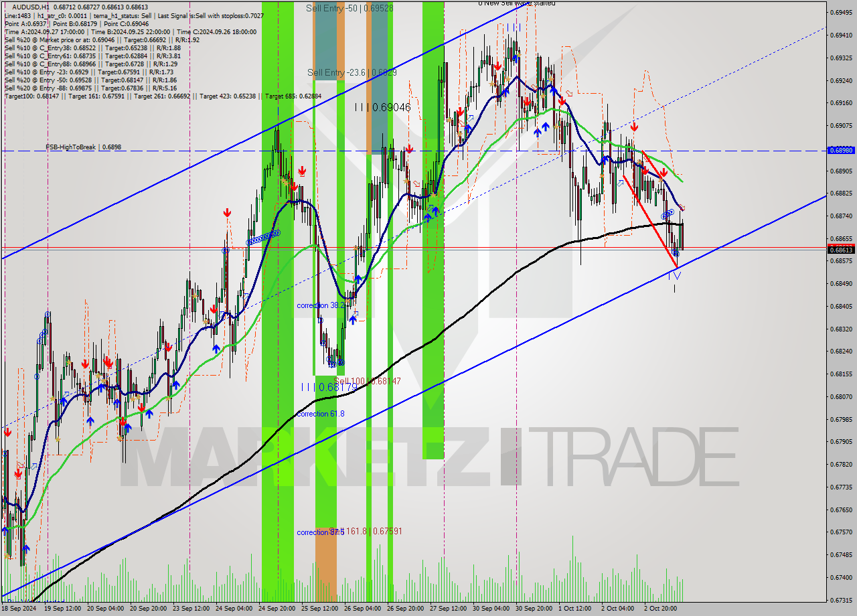Screen dimensions: 857x616
Task: Click the 'correction 38.2' label
Action: 321,305
